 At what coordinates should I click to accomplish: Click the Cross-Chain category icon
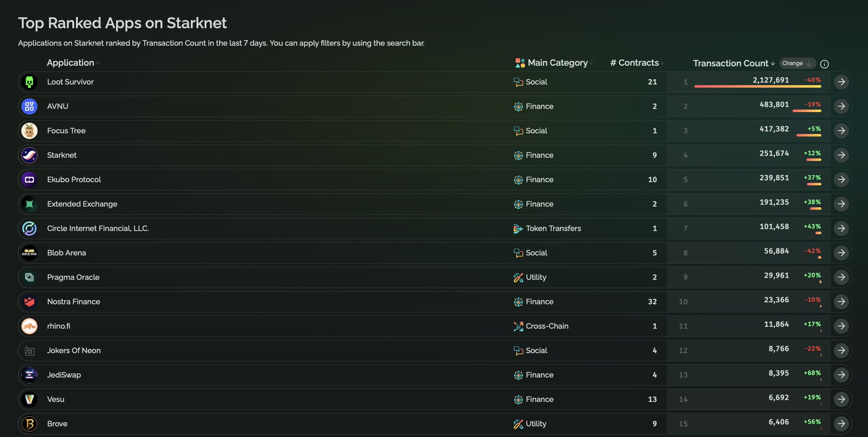(518, 326)
